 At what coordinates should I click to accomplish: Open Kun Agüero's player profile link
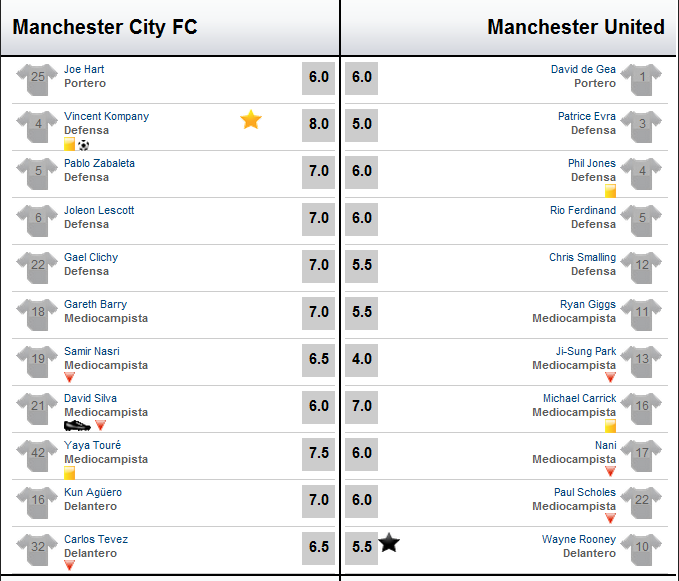(x=93, y=492)
